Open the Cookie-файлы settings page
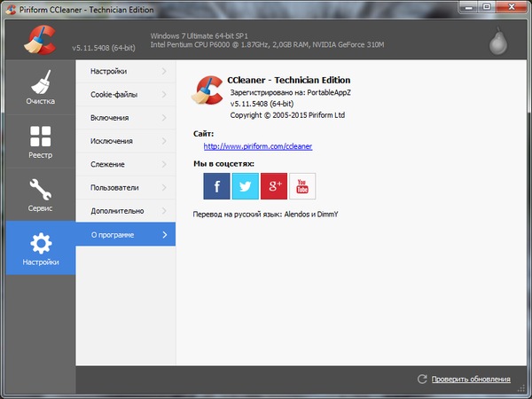Image resolution: width=532 pixels, height=399 pixels. (115, 94)
